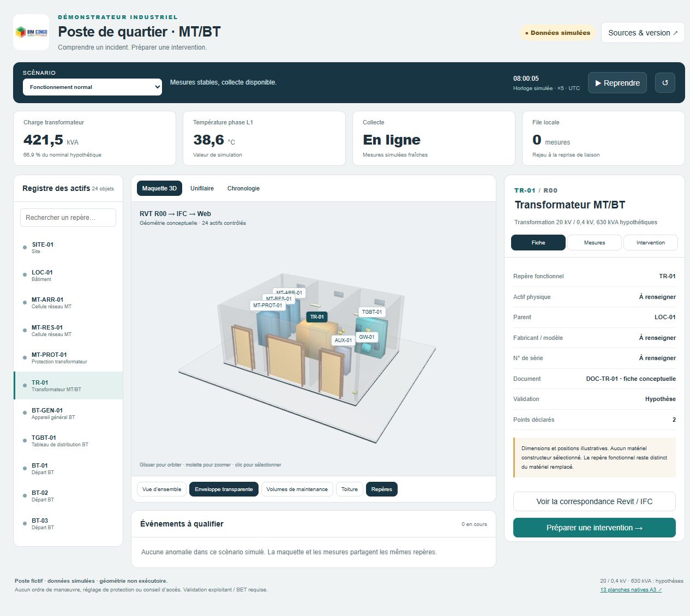The image size is (690, 616).
Task: Select BT-03 Départ BT in the register
Action: tap(68, 524)
